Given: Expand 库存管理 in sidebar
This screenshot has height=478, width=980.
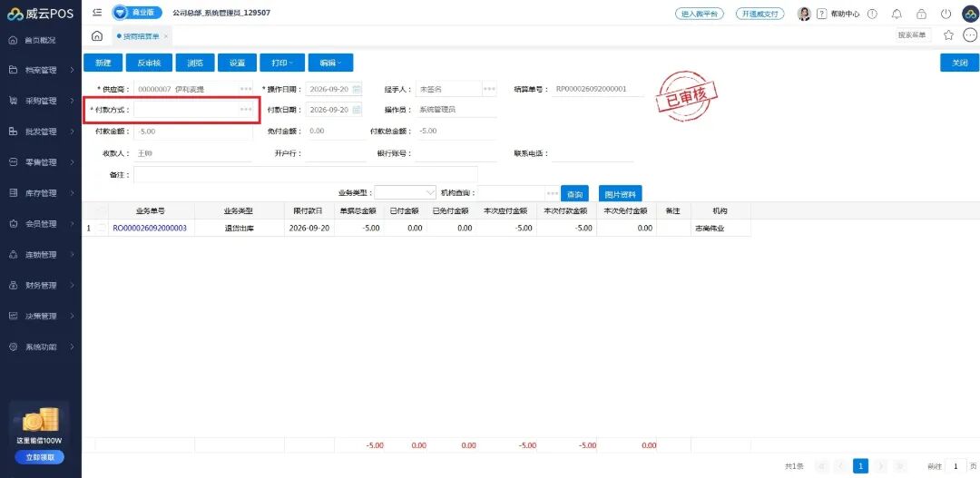Looking at the screenshot, I should click(x=41, y=193).
